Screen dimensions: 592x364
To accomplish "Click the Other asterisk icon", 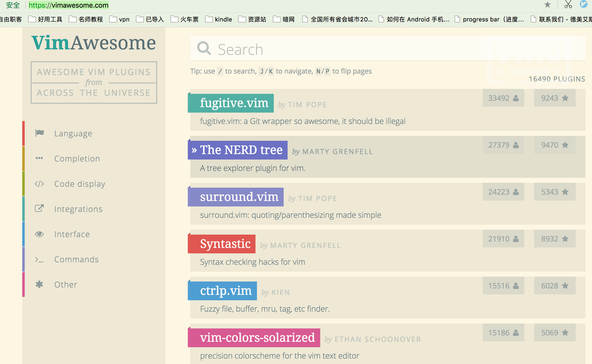I will [x=39, y=284].
